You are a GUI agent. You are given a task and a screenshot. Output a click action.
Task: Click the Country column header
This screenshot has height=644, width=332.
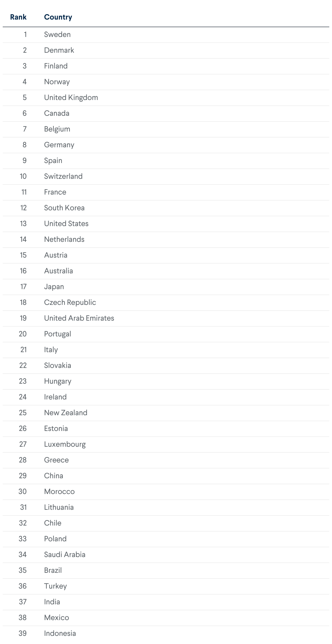pos(58,17)
